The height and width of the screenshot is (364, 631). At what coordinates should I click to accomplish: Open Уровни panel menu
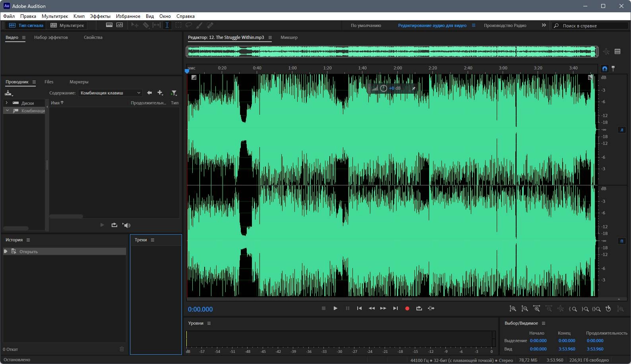coord(209,323)
